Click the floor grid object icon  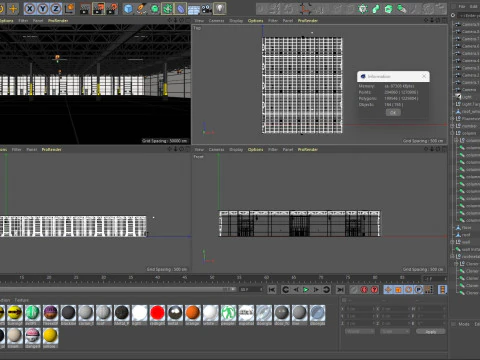[194, 9]
